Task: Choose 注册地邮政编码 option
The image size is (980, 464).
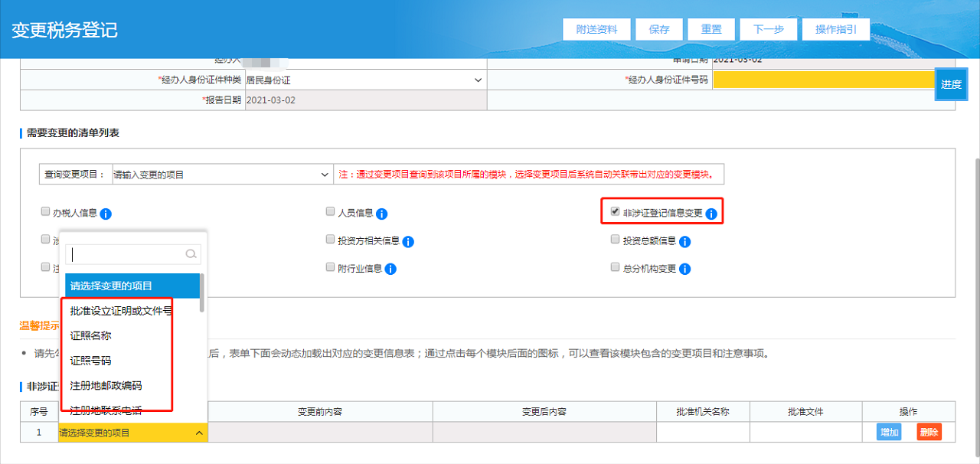Action: tap(106, 385)
